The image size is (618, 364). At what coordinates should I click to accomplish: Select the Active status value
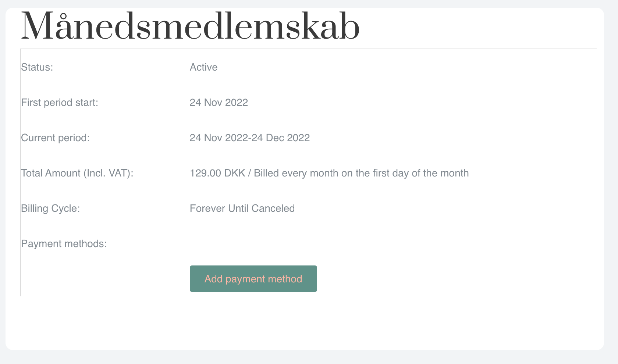tap(203, 67)
